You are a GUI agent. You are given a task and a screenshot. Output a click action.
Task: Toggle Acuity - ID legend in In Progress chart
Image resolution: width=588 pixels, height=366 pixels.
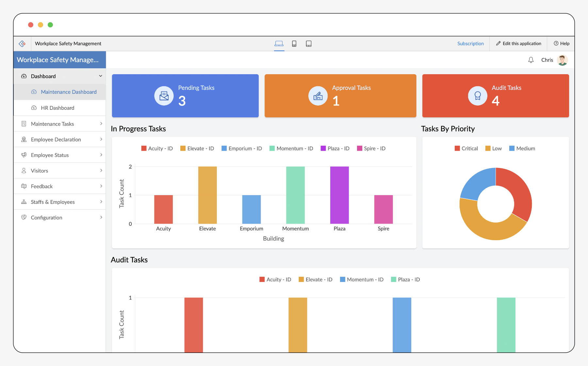157,148
